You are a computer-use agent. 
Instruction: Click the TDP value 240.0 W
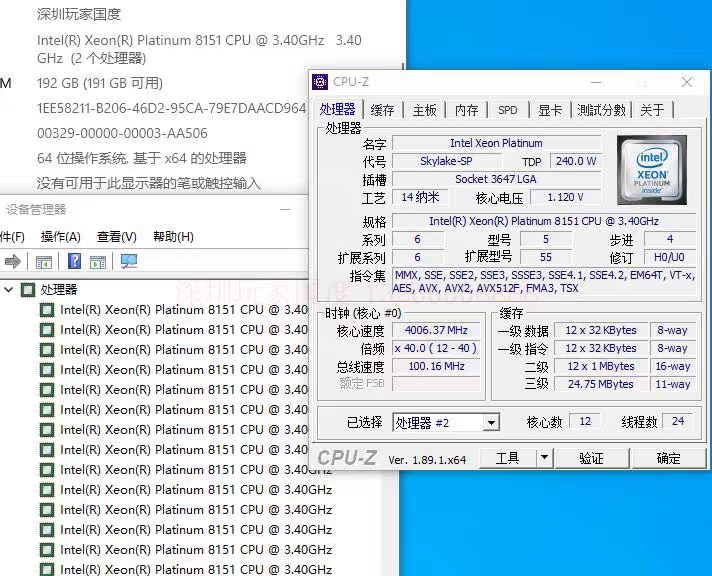(576, 161)
